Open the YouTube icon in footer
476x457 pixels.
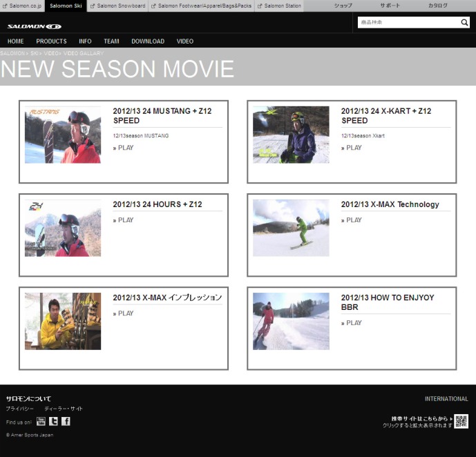[x=41, y=421]
